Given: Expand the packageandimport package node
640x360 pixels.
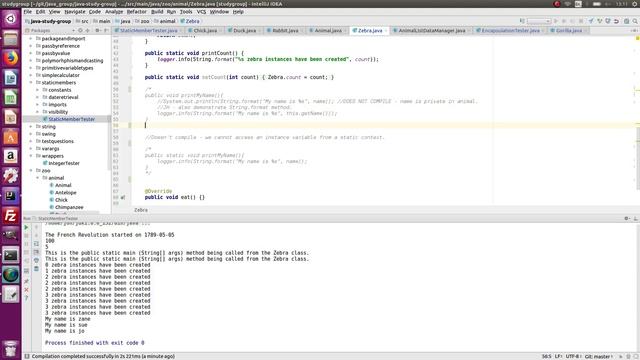Looking at the screenshot, I should pyautogui.click(x=31, y=38).
